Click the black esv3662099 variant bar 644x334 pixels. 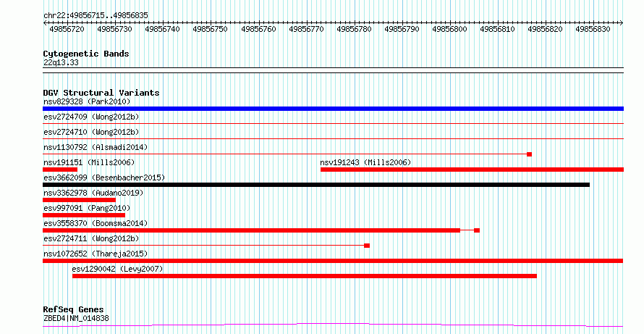click(x=316, y=185)
